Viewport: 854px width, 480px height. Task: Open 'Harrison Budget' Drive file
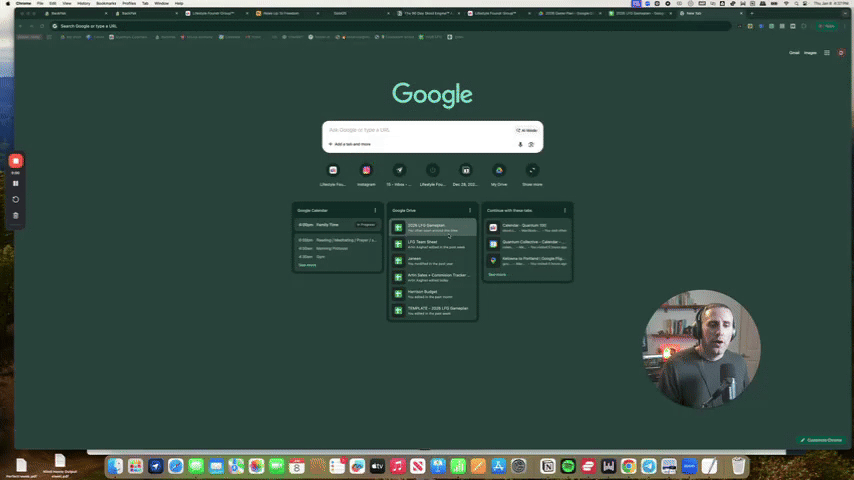point(433,294)
